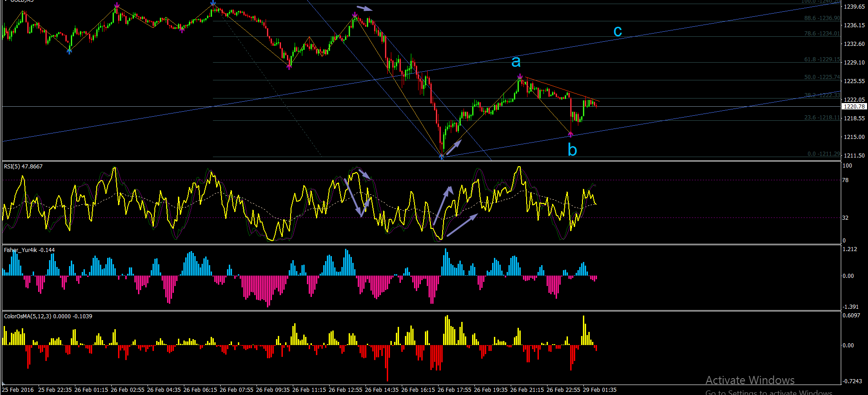The image size is (868, 395).
Task: Click the 1215.00 price scale value
Action: click(854, 137)
